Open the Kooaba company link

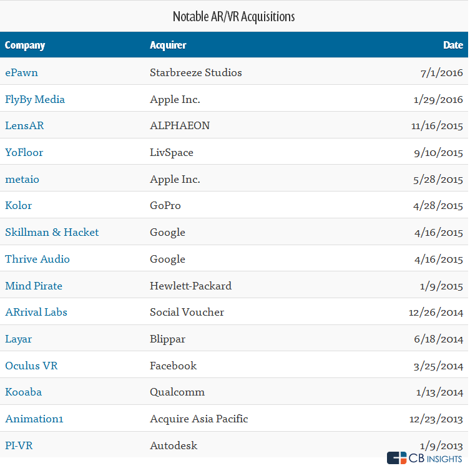(24, 392)
